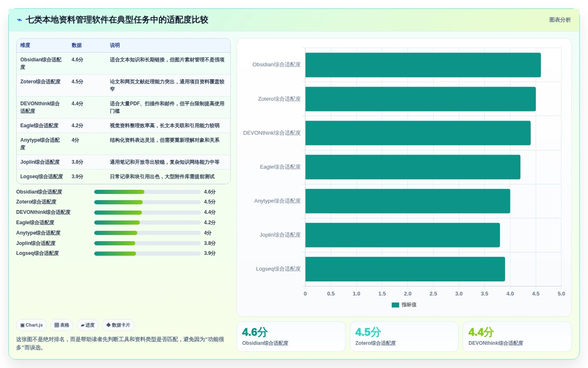Click the Eagle综合适配度 chart axis label

(x=280, y=167)
